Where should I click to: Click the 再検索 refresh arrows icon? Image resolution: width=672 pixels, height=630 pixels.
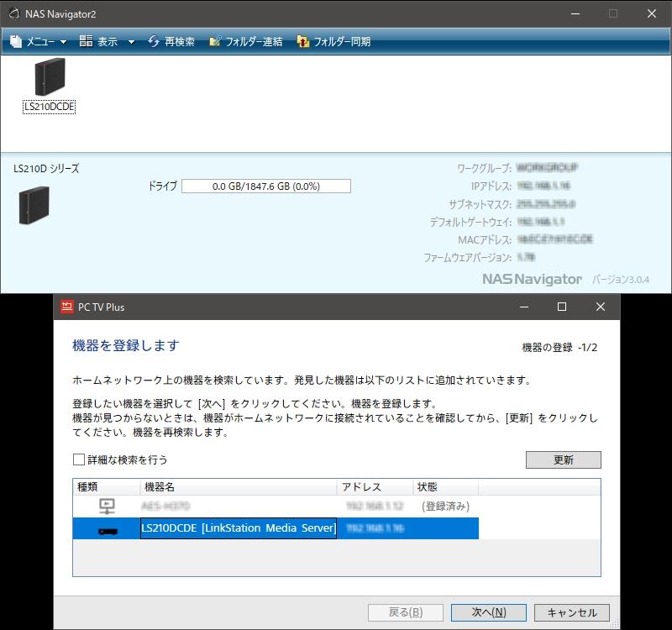[154, 41]
